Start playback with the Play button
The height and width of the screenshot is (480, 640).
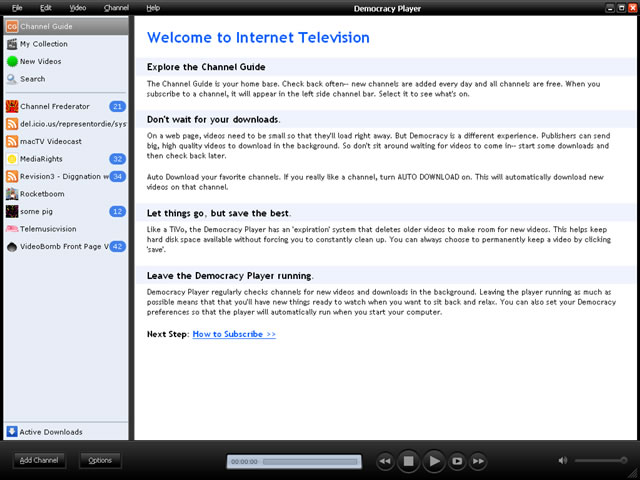click(434, 461)
